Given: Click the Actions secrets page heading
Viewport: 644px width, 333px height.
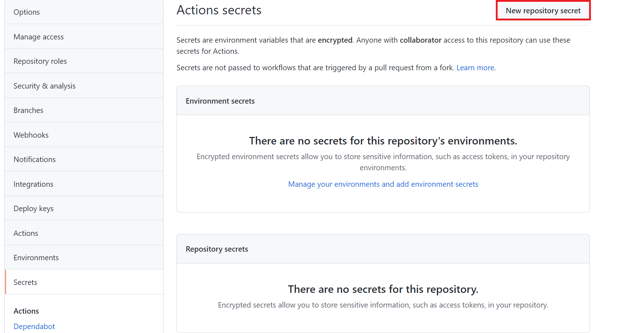Looking at the screenshot, I should pyautogui.click(x=219, y=10).
